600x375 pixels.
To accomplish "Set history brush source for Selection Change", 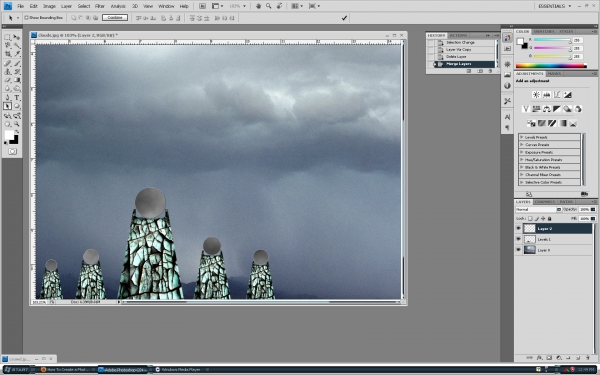I will (431, 42).
